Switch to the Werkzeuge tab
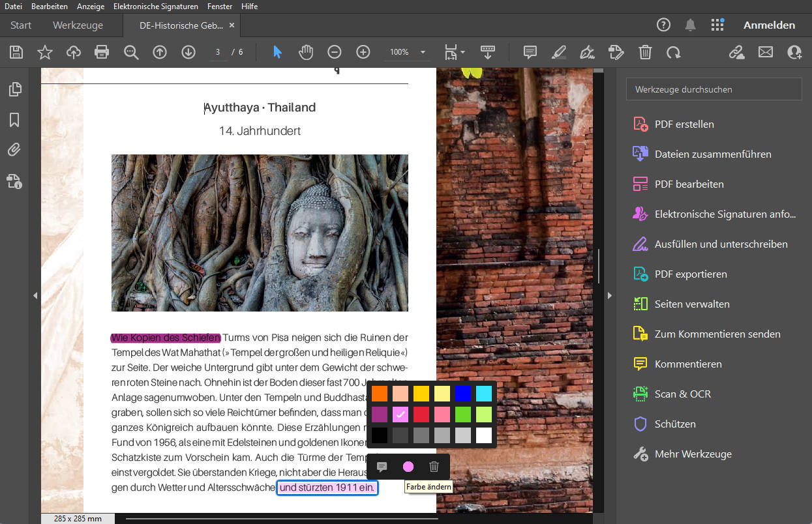The height and width of the screenshot is (524, 812). [76, 25]
